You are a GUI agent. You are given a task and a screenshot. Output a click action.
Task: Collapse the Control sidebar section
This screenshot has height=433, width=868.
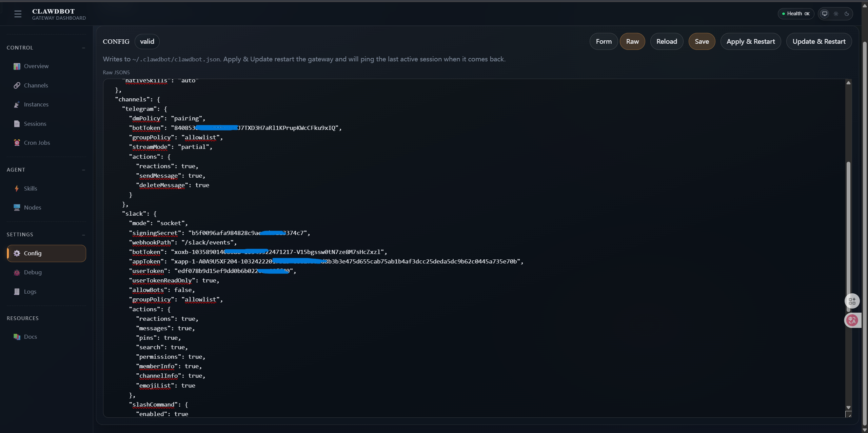point(83,48)
